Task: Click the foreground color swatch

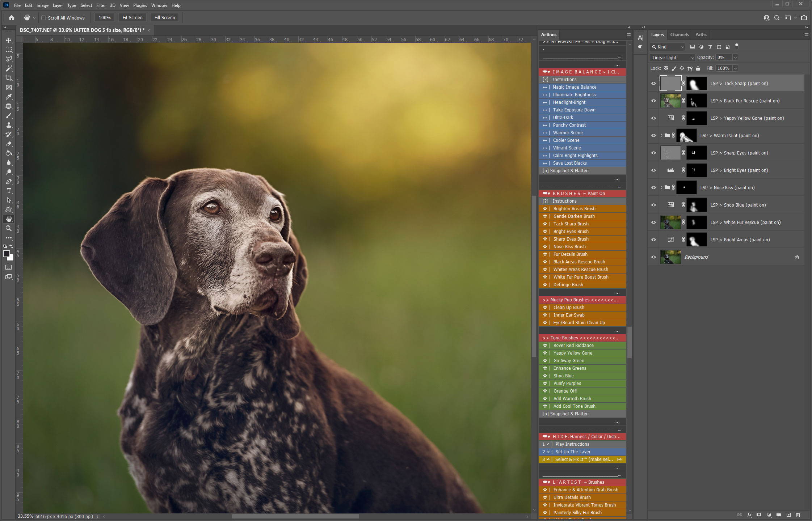Action: (6, 254)
